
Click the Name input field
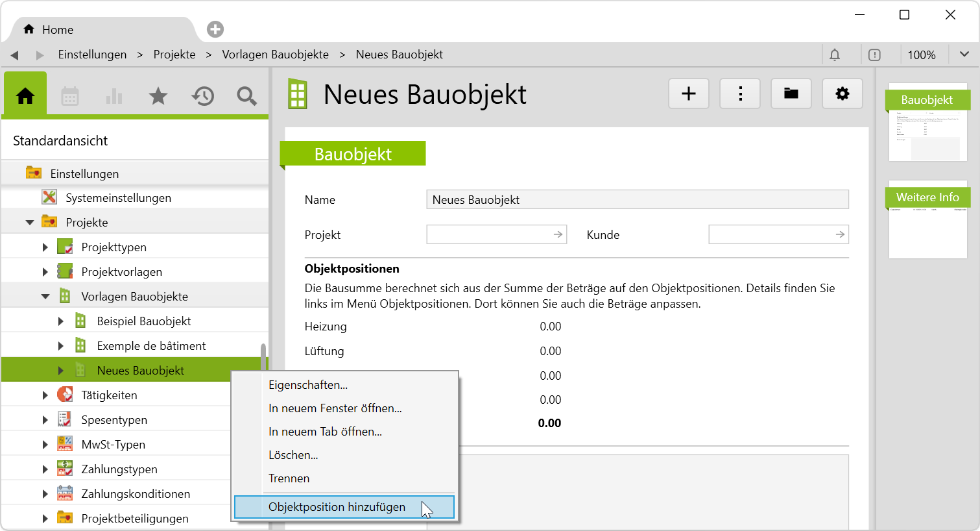click(637, 200)
